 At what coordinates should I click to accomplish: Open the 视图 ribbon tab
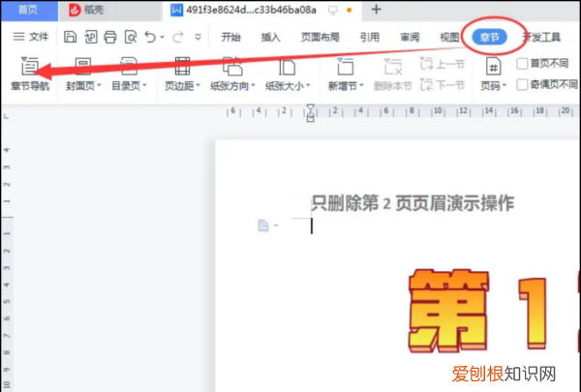[x=449, y=37]
